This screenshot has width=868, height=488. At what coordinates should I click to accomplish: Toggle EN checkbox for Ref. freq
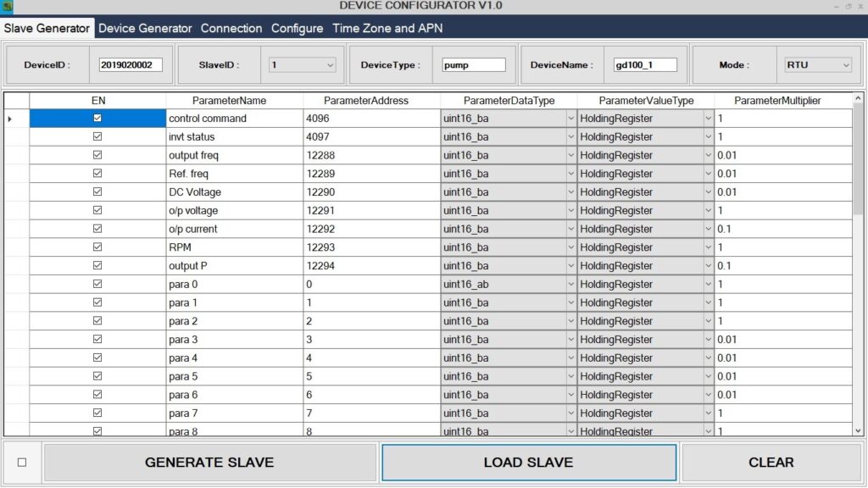(97, 173)
